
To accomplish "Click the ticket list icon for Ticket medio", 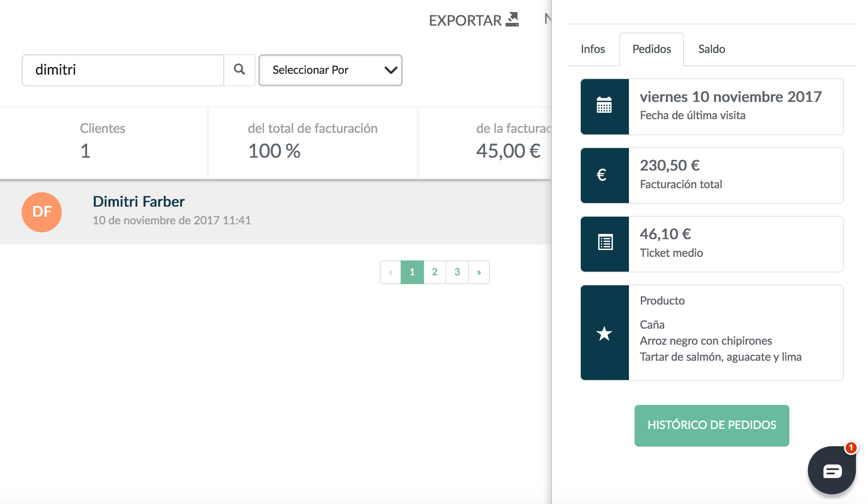I will 605,242.
